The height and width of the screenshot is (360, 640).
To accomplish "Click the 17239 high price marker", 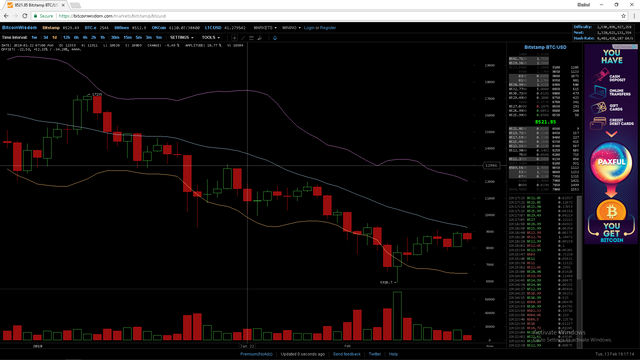I will [x=97, y=95].
